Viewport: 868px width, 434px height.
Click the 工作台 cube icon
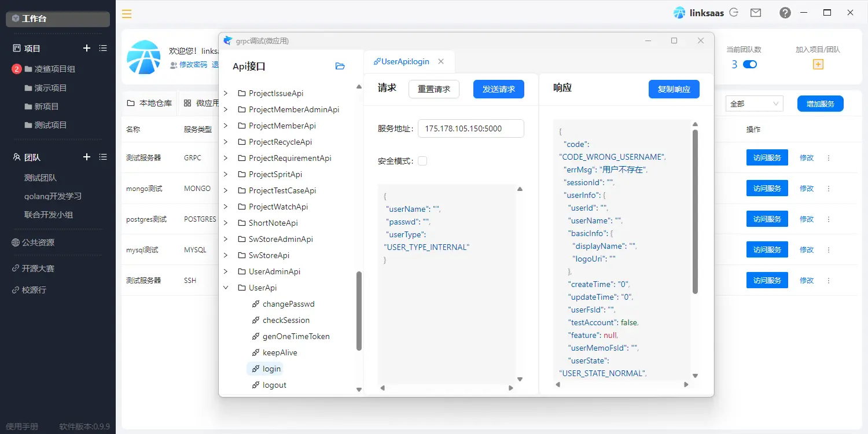point(16,19)
